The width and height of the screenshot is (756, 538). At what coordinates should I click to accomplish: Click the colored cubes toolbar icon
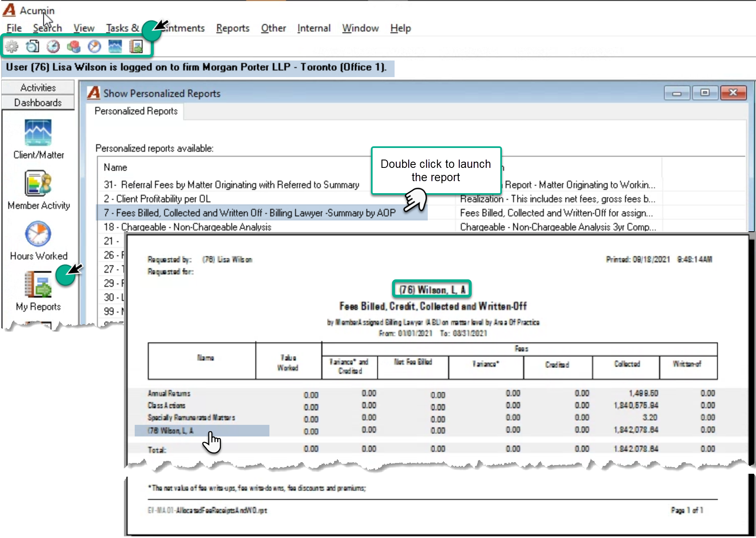(74, 46)
